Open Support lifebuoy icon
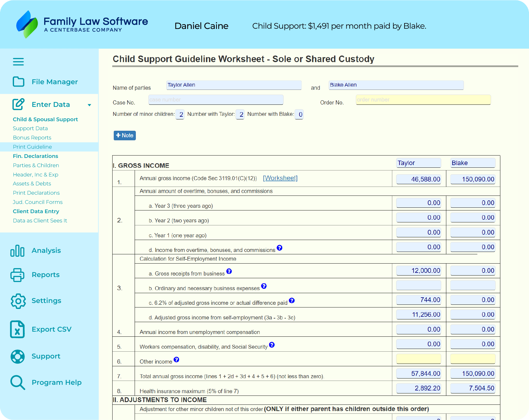The image size is (529, 420). pyautogui.click(x=18, y=356)
